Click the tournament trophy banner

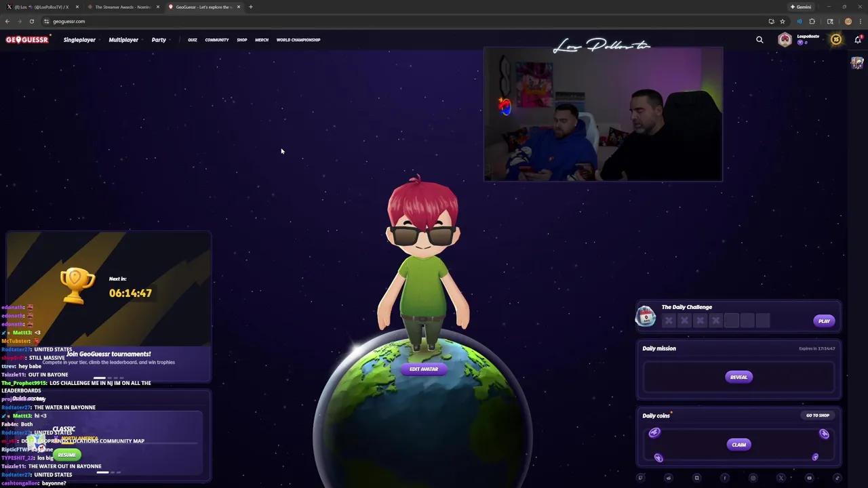pyautogui.click(x=108, y=306)
